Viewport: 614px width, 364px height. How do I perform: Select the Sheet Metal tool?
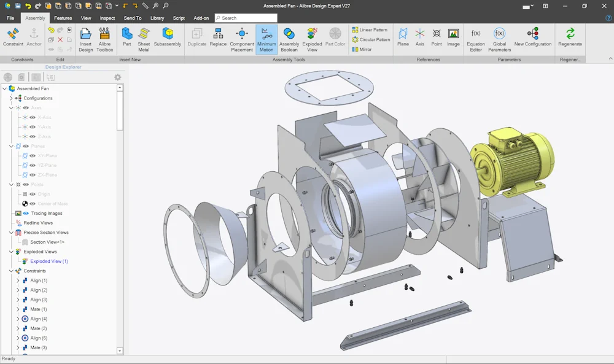point(144,39)
